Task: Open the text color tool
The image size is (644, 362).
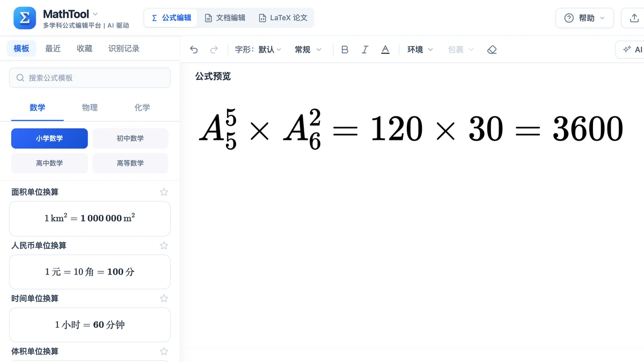Action: click(x=385, y=50)
